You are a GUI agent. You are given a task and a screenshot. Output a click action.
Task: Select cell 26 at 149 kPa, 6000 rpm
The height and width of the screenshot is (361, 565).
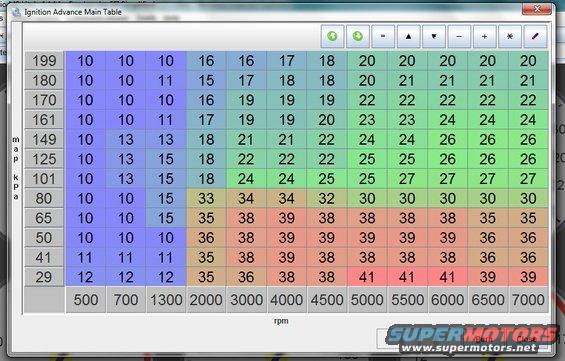point(448,139)
